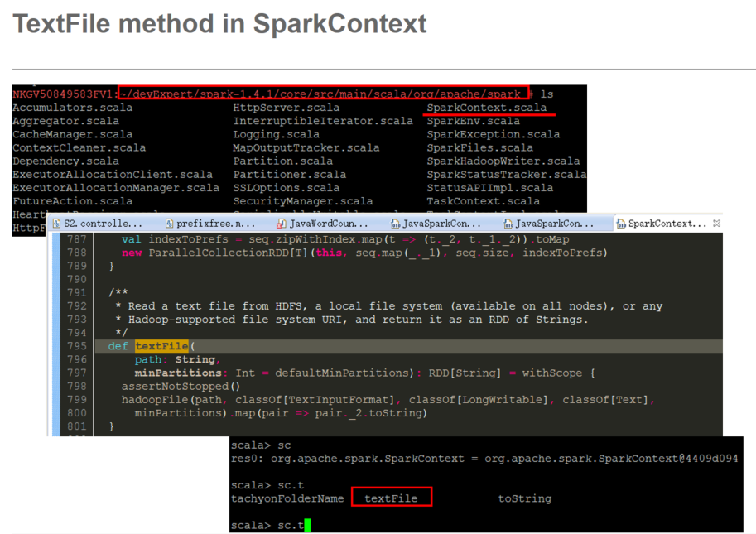Click SparkEnv.scala in the terminal listing
This screenshot has height=534, width=756.
coord(473,121)
